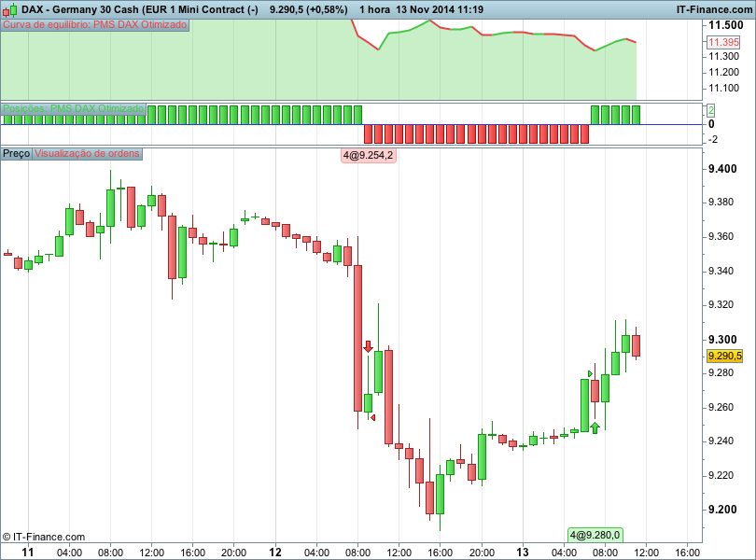Click the date label '11' on time axis

coord(28,552)
